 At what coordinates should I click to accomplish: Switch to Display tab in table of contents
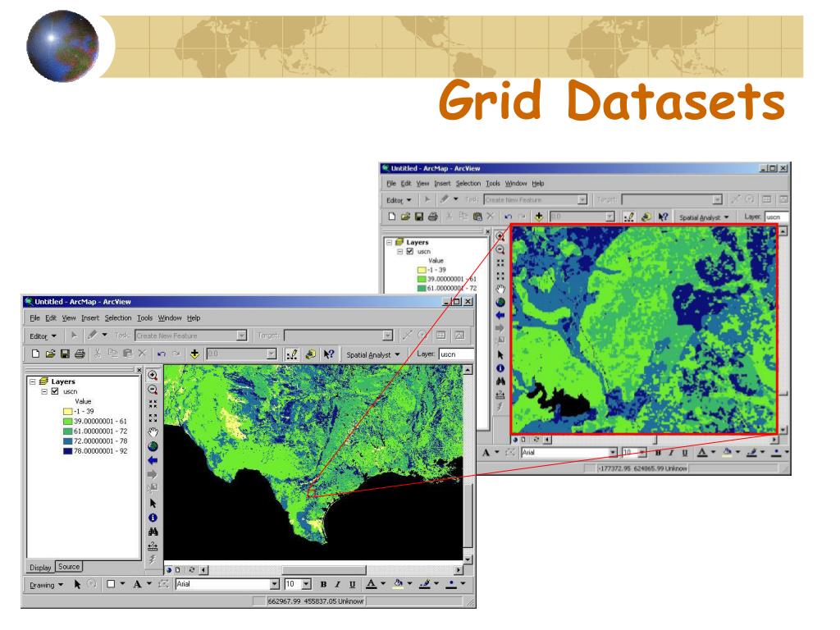pyautogui.click(x=40, y=568)
